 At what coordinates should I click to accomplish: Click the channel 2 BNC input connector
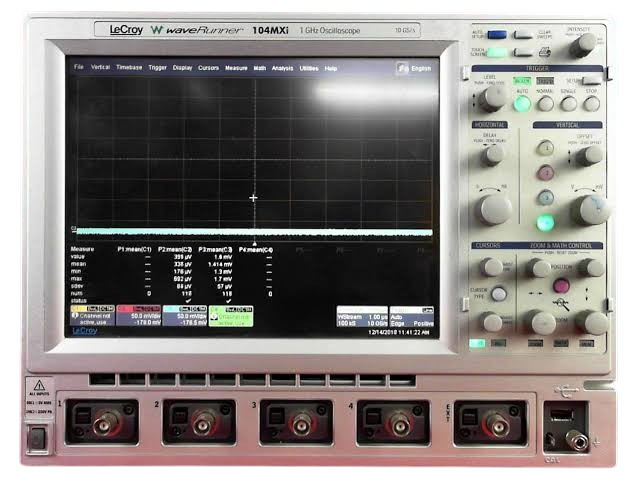[x=203, y=425]
